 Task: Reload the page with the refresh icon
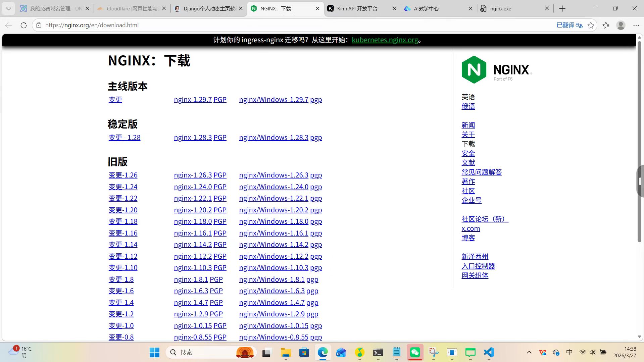coord(23,25)
